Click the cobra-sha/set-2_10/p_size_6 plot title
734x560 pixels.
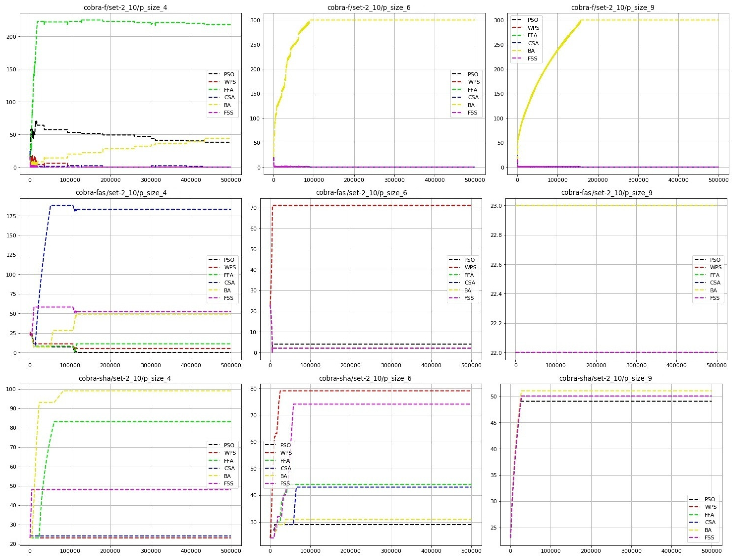tap(365, 378)
